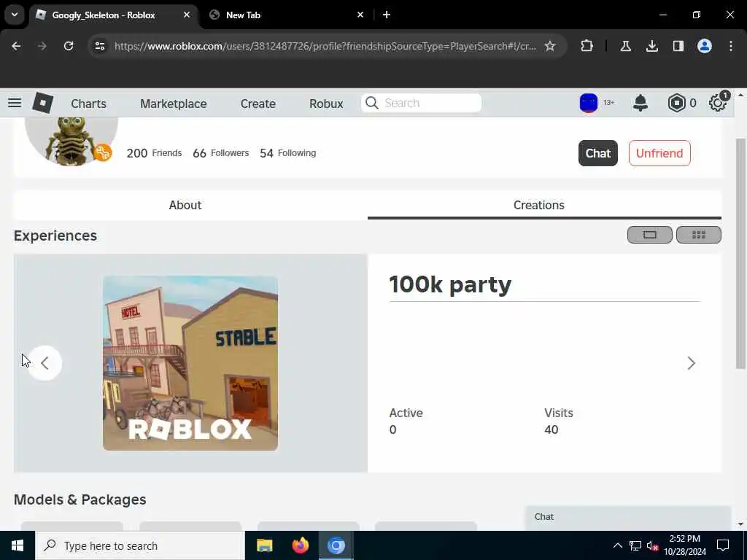
Task: Open File Explorer from taskbar
Action: 264,545
